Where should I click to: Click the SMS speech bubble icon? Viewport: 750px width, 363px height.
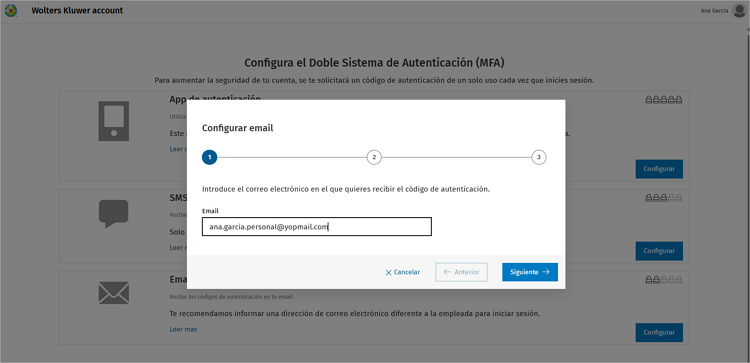click(x=114, y=214)
